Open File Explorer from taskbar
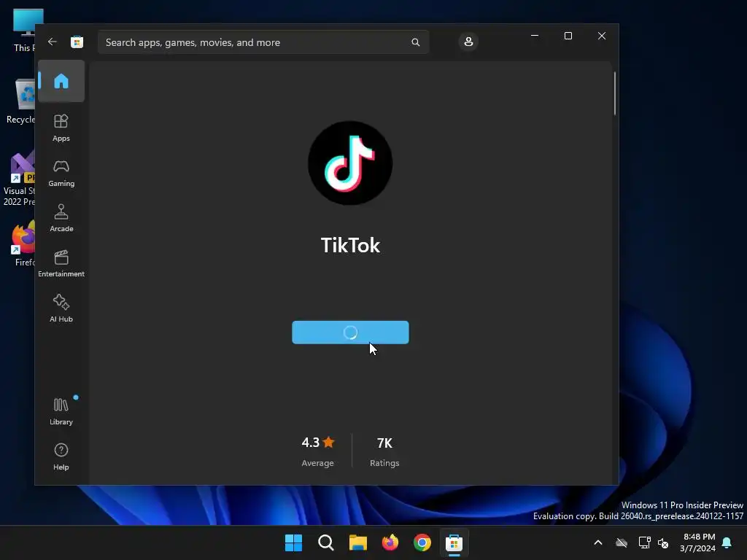 [x=357, y=542]
